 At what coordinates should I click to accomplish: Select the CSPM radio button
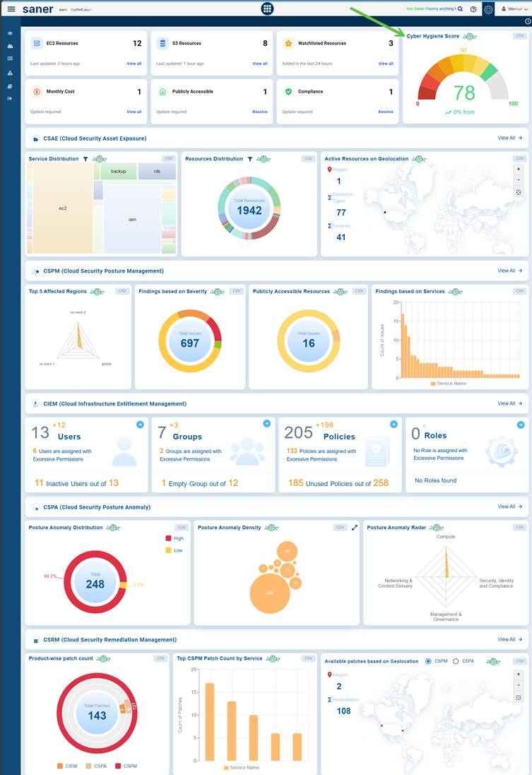428,661
